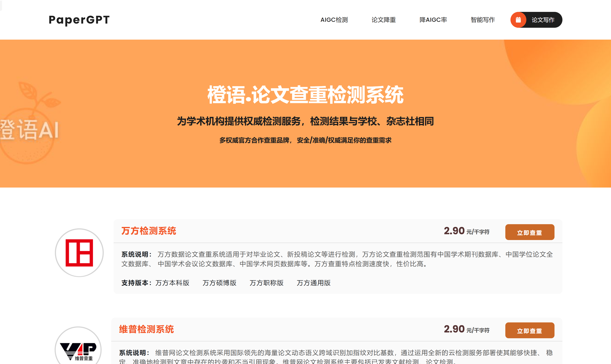The image size is (611, 364).
Task: Click 立即查重 for 维普检测系统
Action: pyautogui.click(x=530, y=330)
